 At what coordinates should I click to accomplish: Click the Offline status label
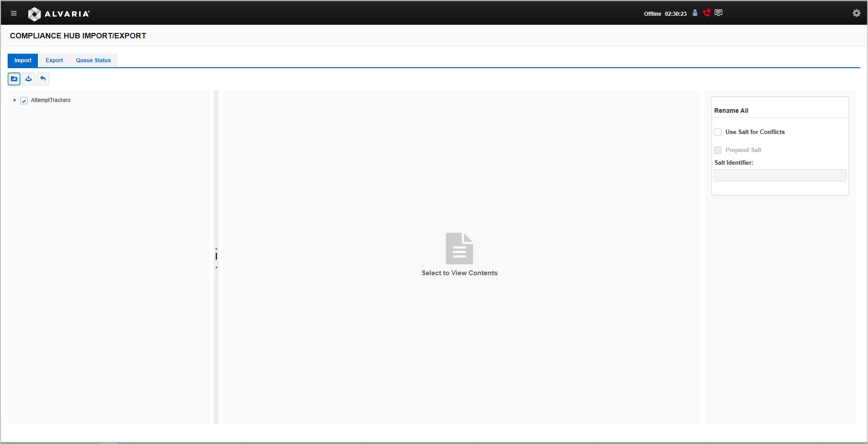pyautogui.click(x=653, y=14)
